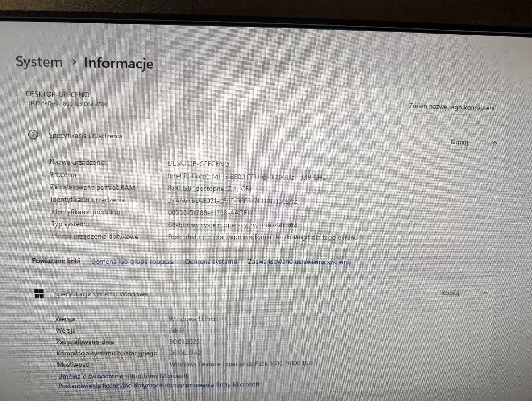Click the Identyfikator urządzenia label
Viewport: 532px width, 401px height.
pyautogui.click(x=88, y=200)
